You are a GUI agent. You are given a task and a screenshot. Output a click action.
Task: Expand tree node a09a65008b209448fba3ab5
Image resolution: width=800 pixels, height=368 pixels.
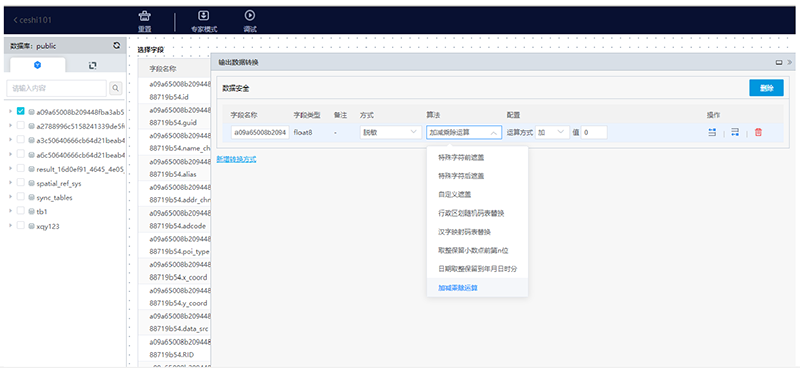point(10,110)
